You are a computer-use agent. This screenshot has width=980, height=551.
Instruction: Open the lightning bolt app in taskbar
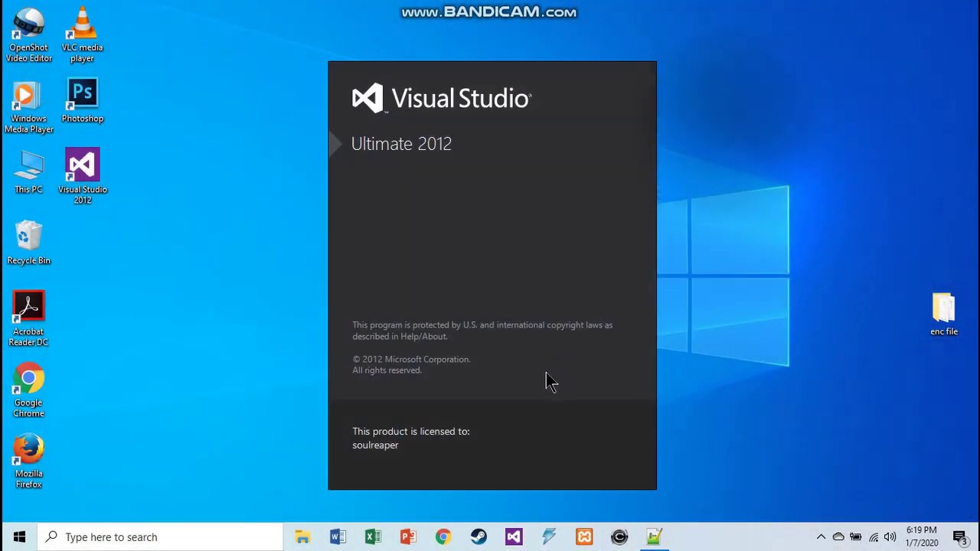point(549,537)
